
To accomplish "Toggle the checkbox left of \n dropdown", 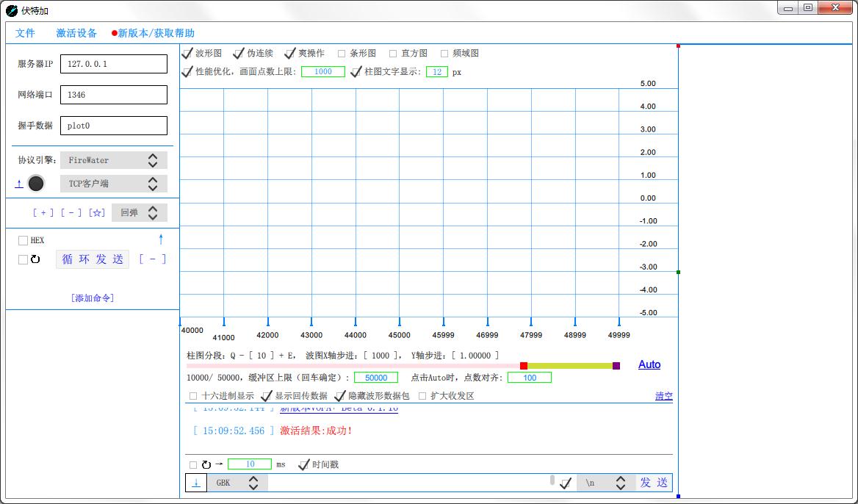I will (566, 483).
